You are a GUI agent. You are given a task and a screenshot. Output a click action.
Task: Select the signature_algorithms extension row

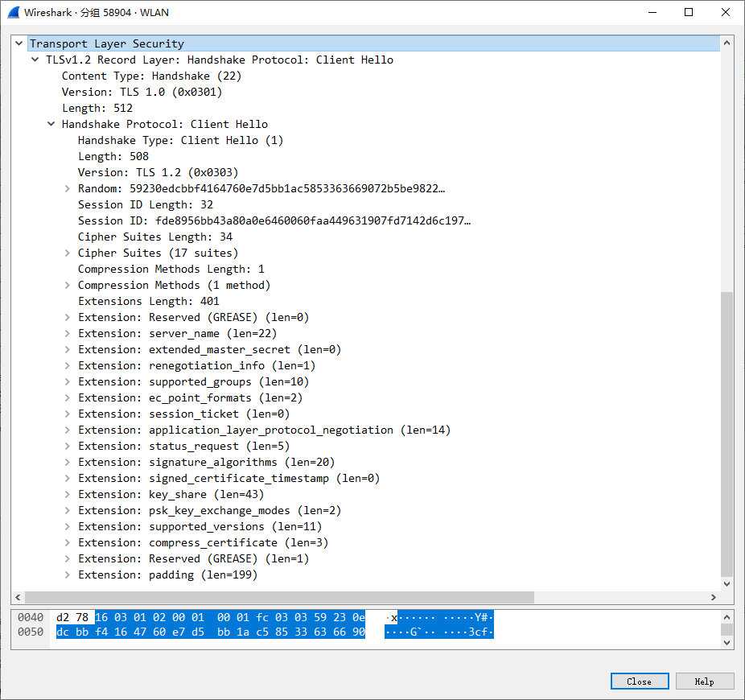tap(206, 462)
